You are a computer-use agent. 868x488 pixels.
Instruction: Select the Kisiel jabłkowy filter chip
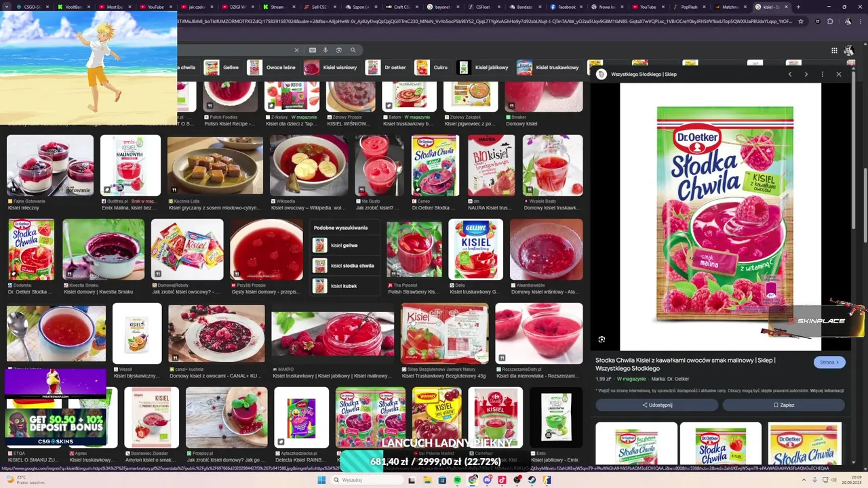coord(484,68)
